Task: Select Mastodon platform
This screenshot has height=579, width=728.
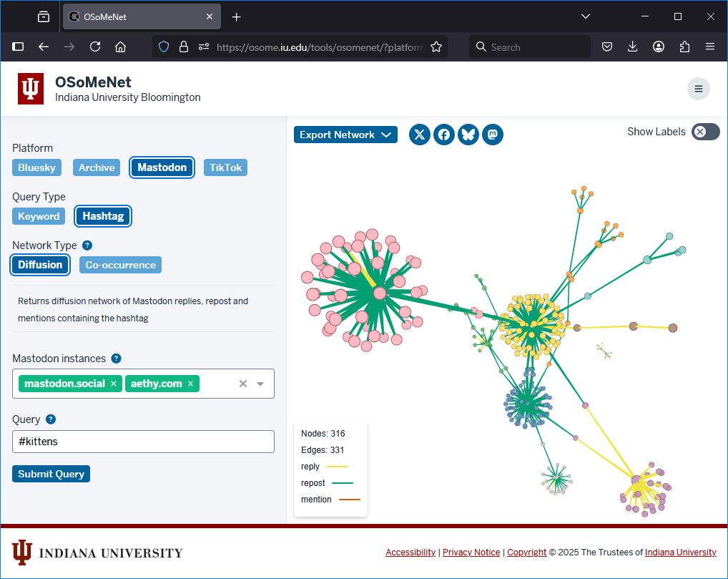Action: tap(162, 167)
